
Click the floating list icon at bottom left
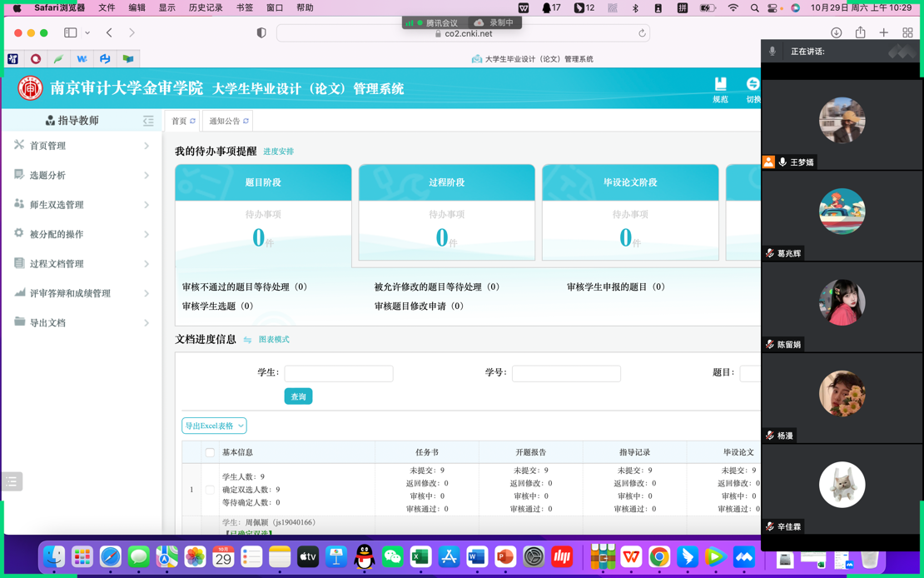pyautogui.click(x=12, y=481)
